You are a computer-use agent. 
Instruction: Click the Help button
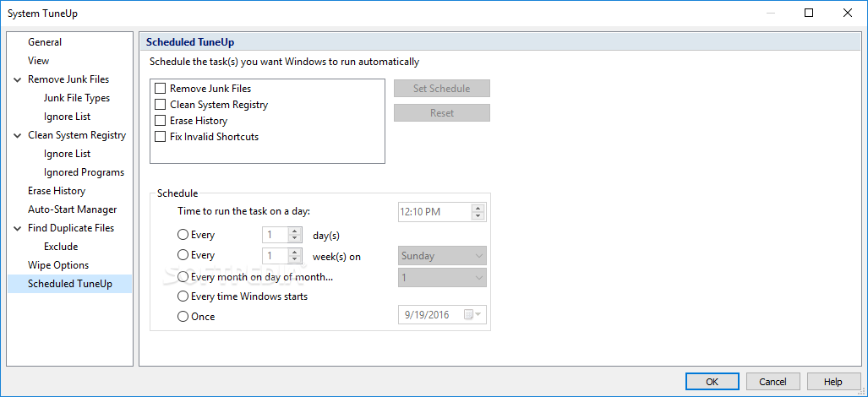[x=833, y=382]
